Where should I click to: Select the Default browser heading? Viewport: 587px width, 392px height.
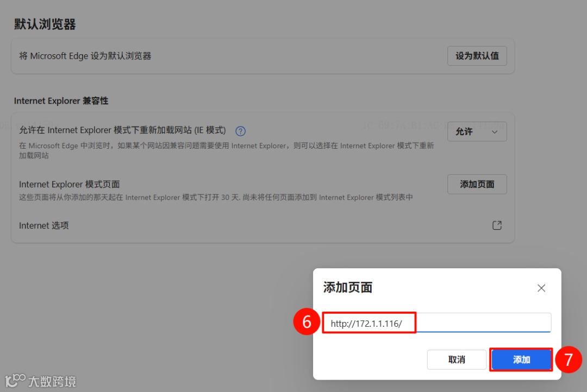[x=45, y=24]
